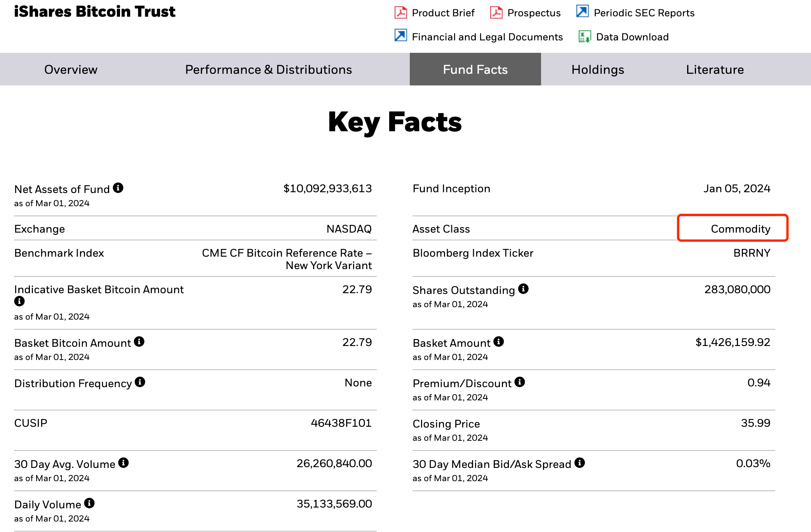Click the Basket Amount info icon
Screen dimensions: 811x532
coord(499,342)
